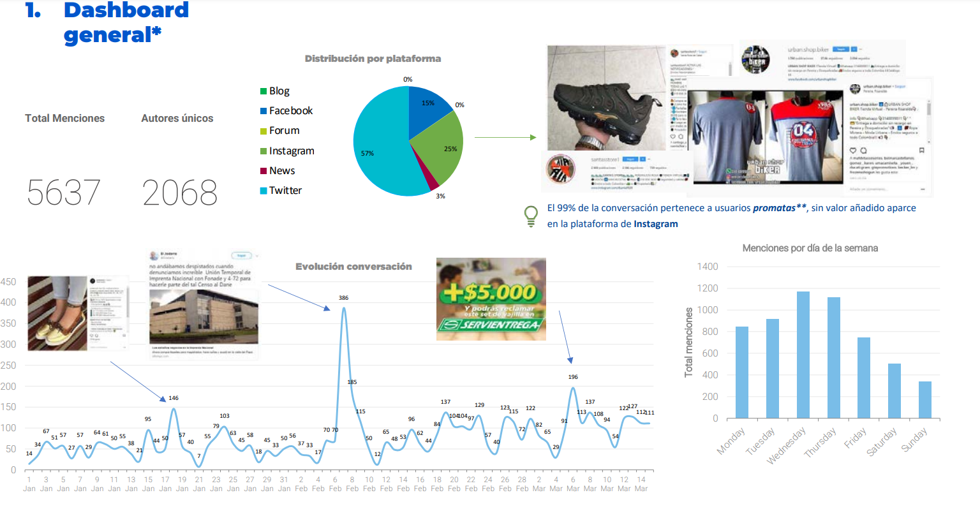Click the Wednesday bar in weekday chart

[x=803, y=355]
